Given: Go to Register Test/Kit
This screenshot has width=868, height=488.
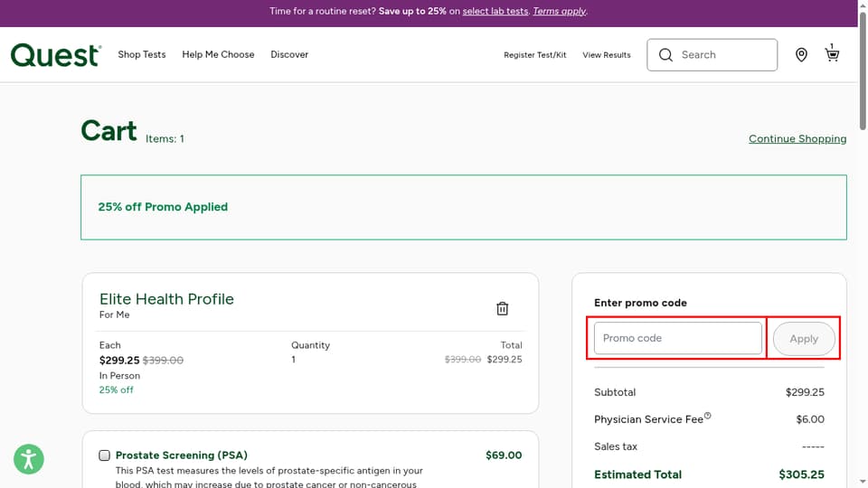Looking at the screenshot, I should 534,55.
